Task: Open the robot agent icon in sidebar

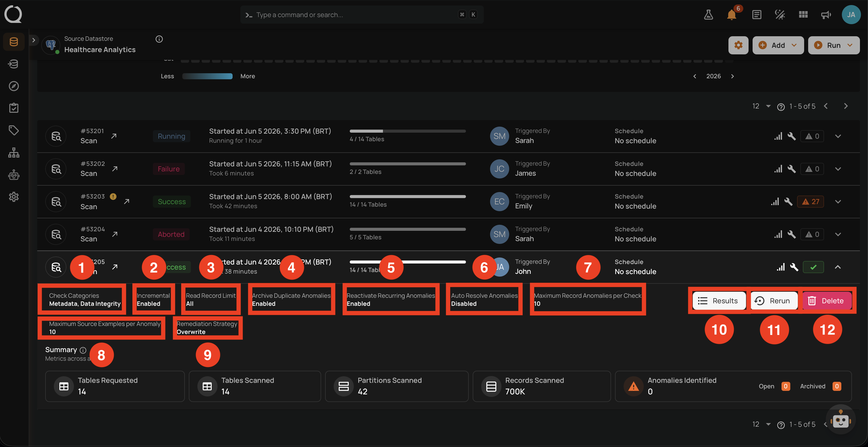Action: click(14, 175)
